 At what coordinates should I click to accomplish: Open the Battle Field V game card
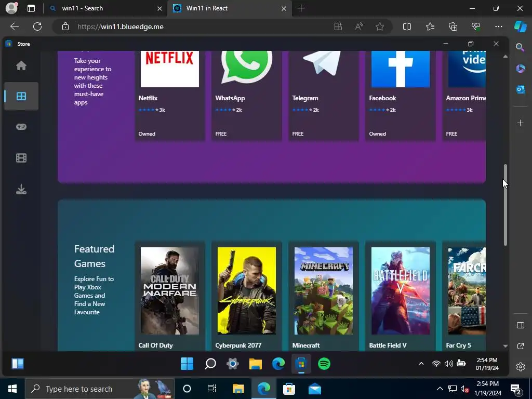(x=401, y=296)
